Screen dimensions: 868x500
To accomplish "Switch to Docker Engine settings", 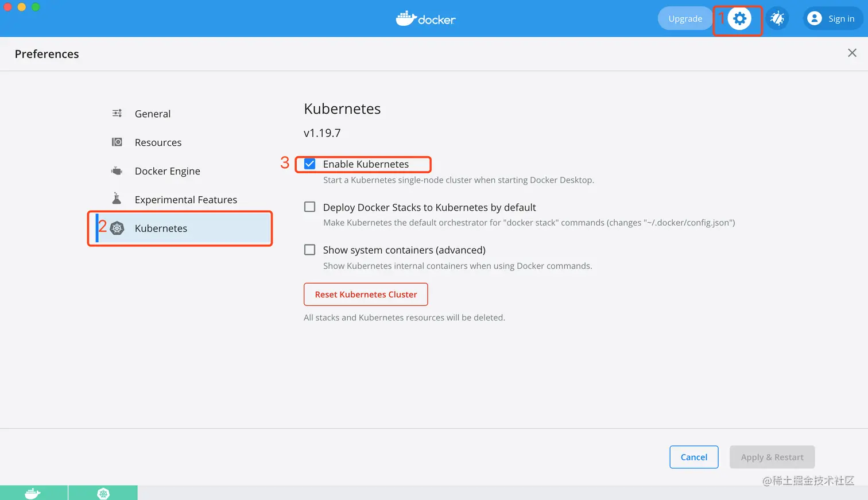I will tap(167, 171).
